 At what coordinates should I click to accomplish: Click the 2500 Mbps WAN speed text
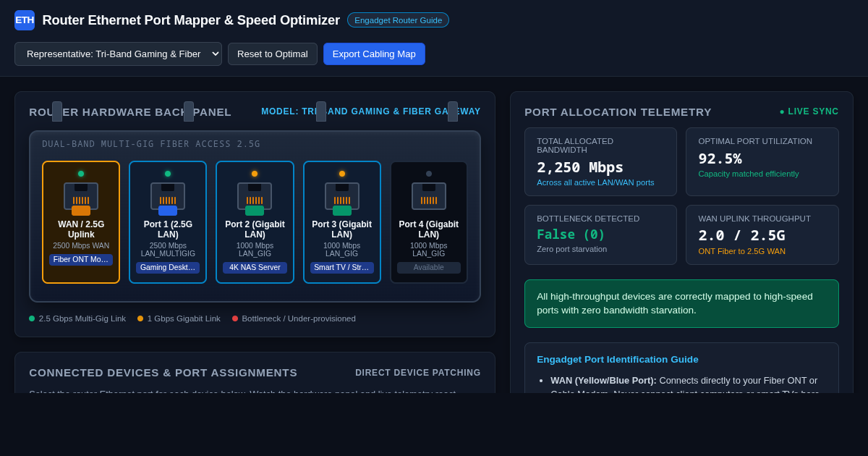point(81,245)
